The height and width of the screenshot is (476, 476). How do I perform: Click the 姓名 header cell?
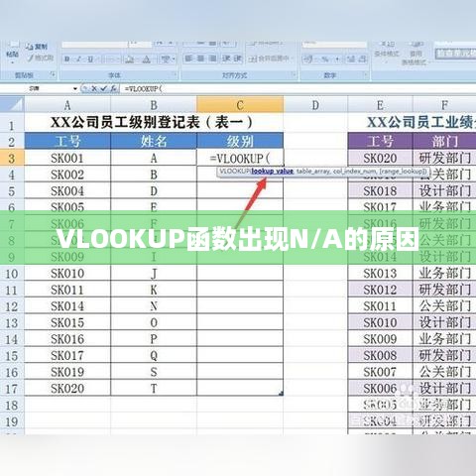[x=154, y=141]
